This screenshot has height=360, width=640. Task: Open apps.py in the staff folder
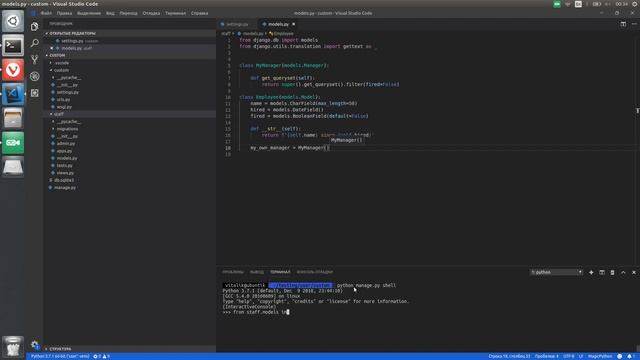(x=64, y=151)
